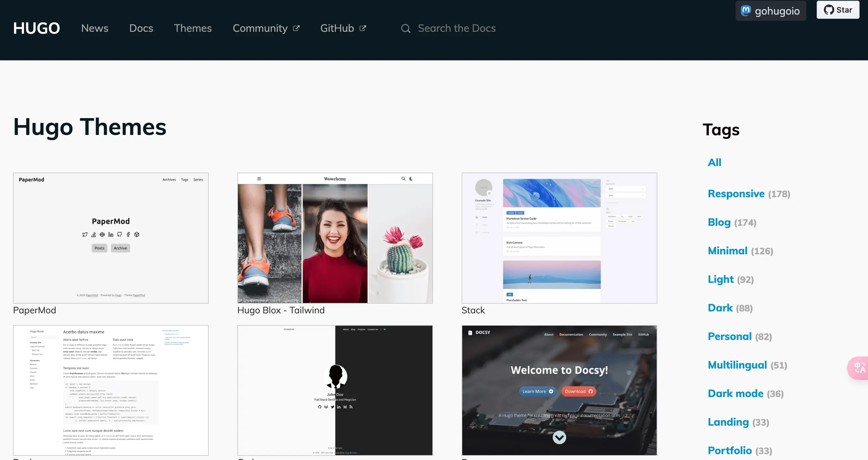This screenshot has height=460, width=868.
Task: Open the gohugoio Mastodon link
Action: 771,11
